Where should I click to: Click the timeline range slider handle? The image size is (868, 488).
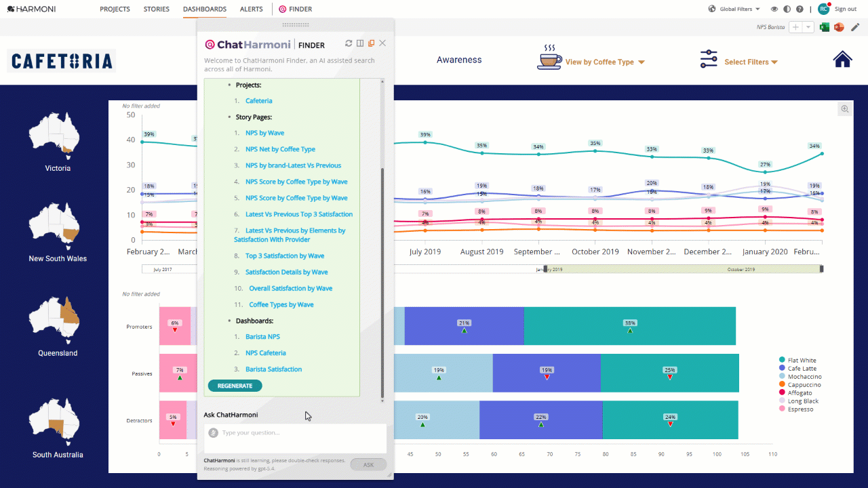545,269
